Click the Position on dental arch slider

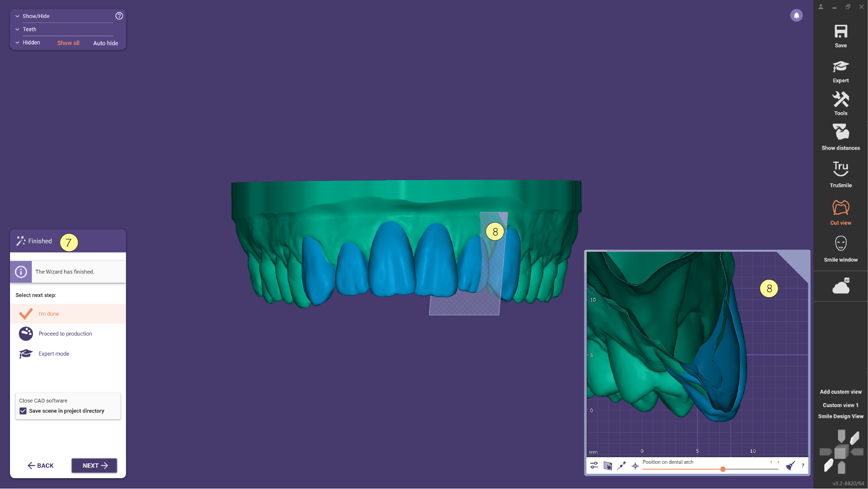click(710, 469)
